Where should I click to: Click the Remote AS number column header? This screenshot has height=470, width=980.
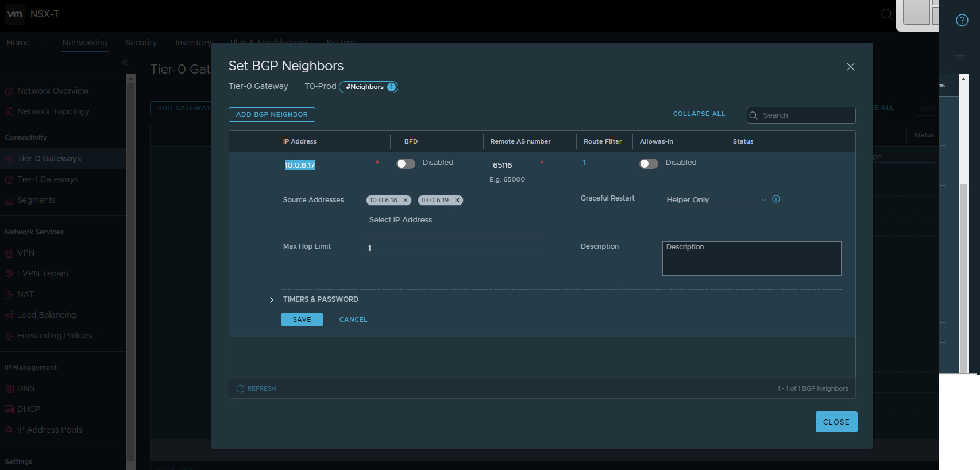point(520,141)
